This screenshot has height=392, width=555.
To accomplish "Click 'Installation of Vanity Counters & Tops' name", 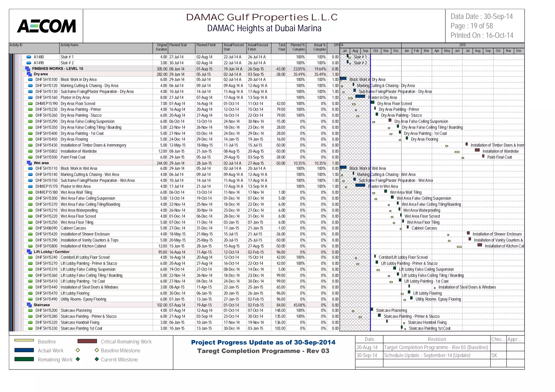I will [89, 240].
